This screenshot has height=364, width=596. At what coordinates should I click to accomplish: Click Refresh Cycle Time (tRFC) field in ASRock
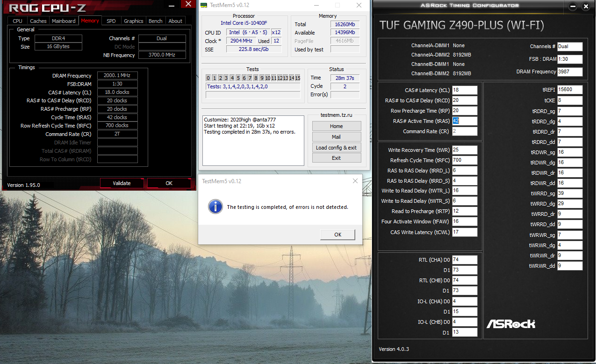click(465, 160)
